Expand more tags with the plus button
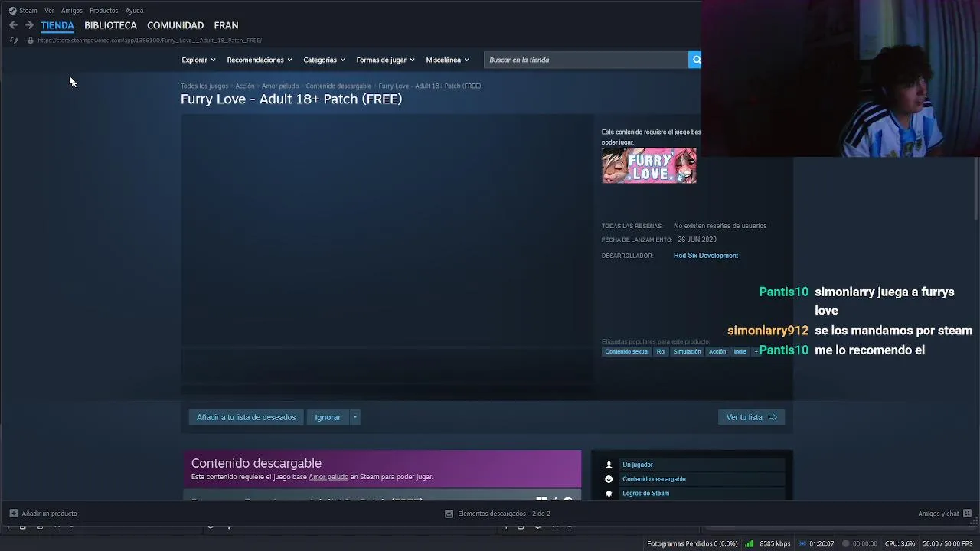This screenshot has width=980, height=551. point(756,352)
